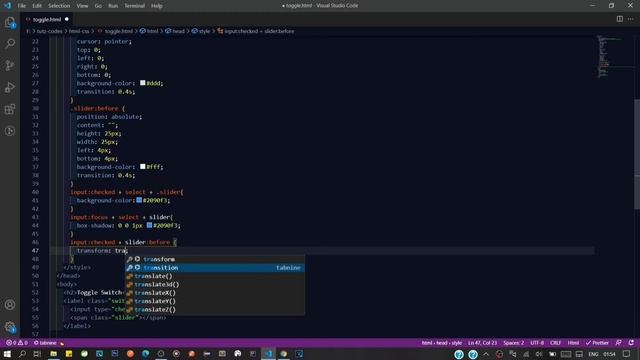640x360 pixels.
Task: Click the style breadcrumb segment
Action: coord(204,31)
